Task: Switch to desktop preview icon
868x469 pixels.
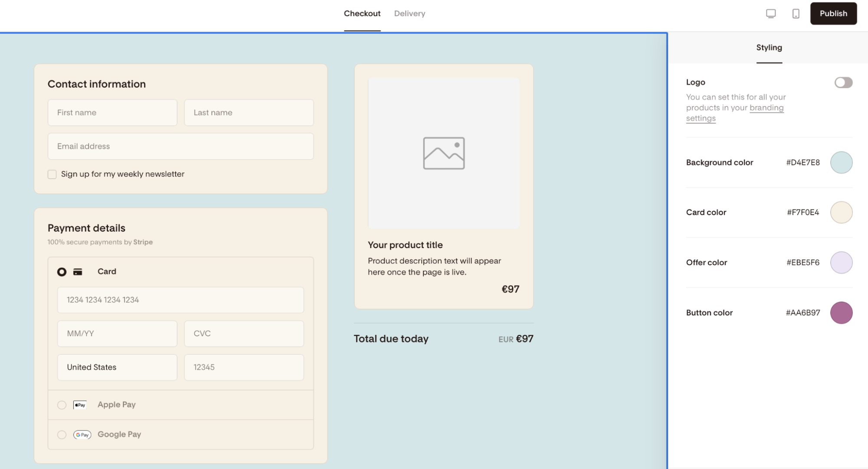Action: (x=771, y=13)
